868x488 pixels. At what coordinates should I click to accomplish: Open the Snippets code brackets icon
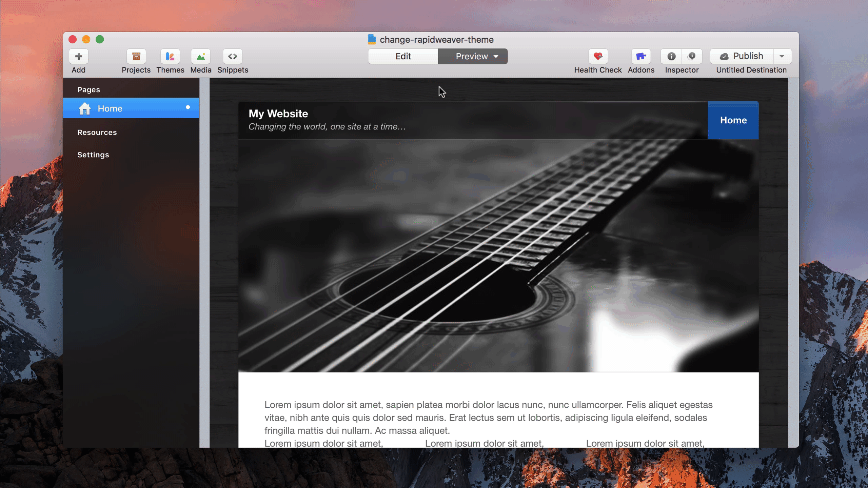tap(233, 56)
